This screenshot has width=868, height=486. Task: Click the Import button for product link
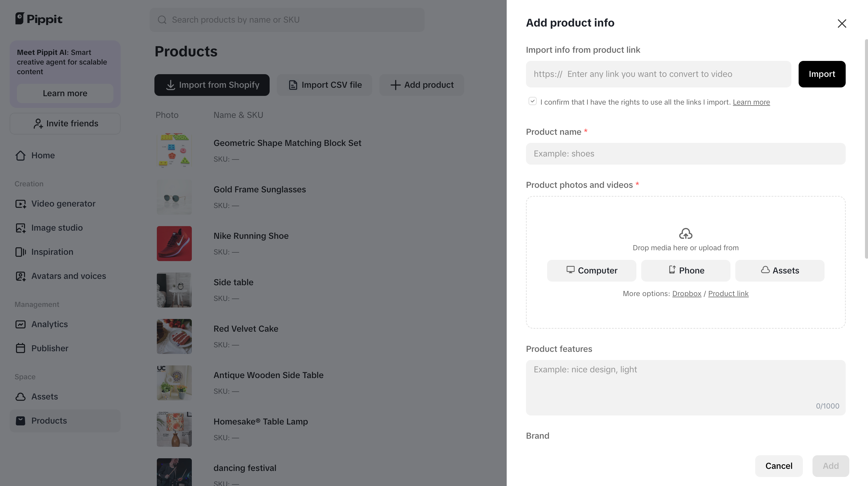click(x=822, y=74)
